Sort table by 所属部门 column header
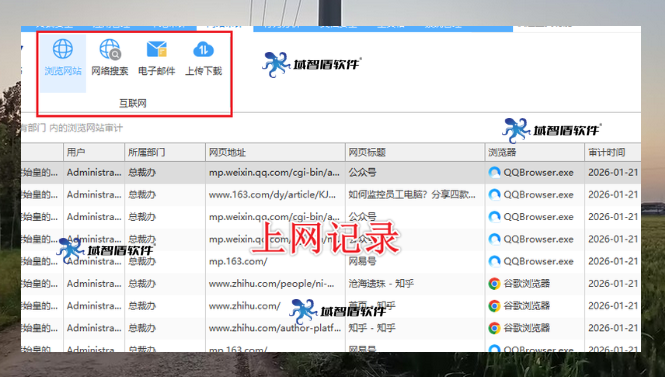Image resolution: width=665 pixels, height=377 pixels. tap(165, 152)
